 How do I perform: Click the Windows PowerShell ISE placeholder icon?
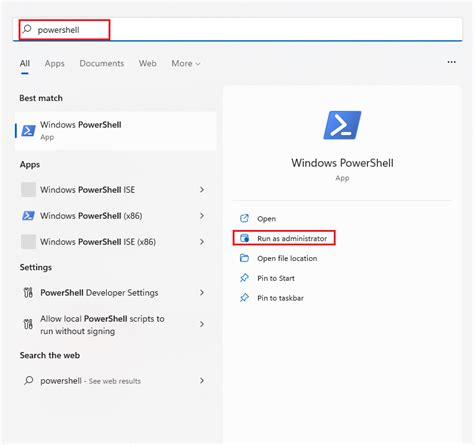click(x=28, y=190)
